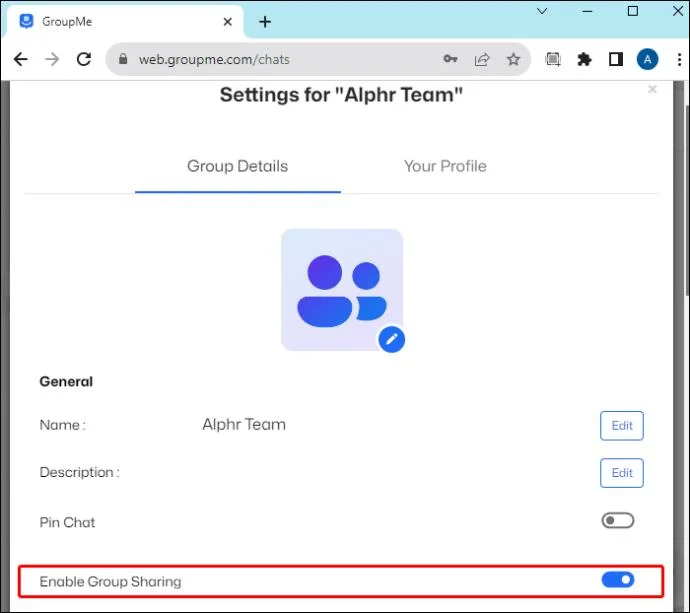The width and height of the screenshot is (690, 613).
Task: Click the Alphr Team group avatar image
Action: [342, 290]
